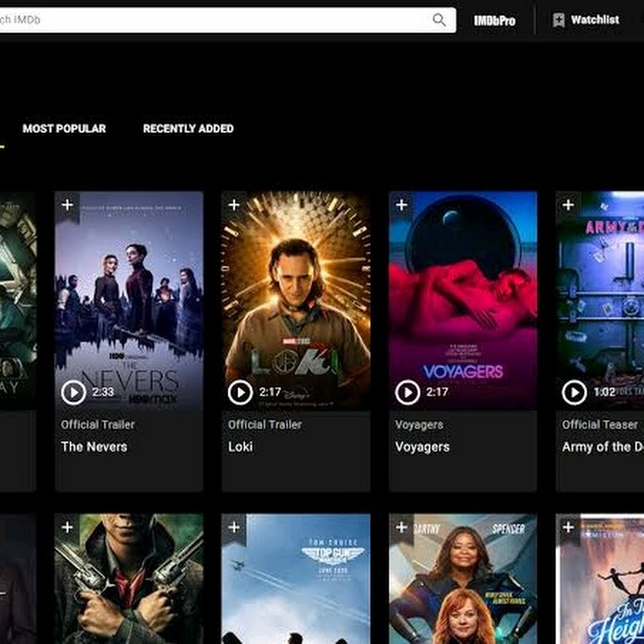The height and width of the screenshot is (644, 644).
Task: Open the In the Heights poster
Action: pos(600,579)
